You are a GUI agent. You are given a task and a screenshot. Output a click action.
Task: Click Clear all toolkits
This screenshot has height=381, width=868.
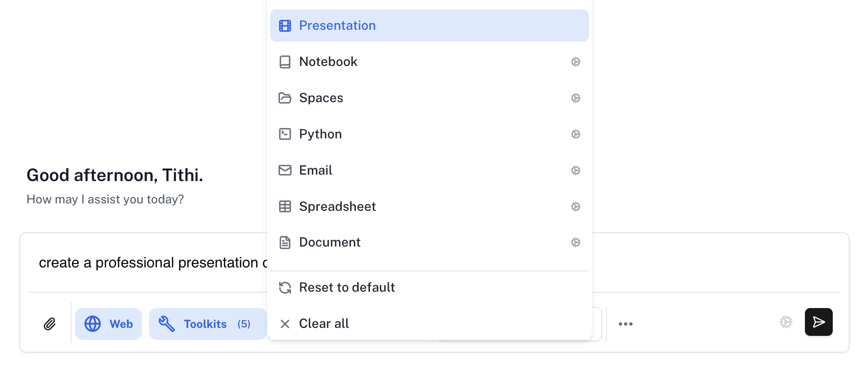click(324, 324)
